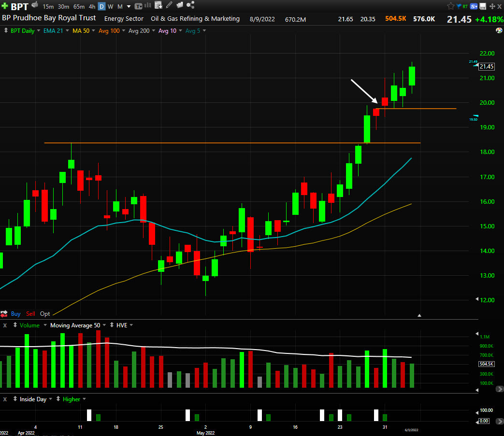The height and width of the screenshot is (436, 504).
Task: Switch to 4h timeframe
Action: (x=92, y=6)
